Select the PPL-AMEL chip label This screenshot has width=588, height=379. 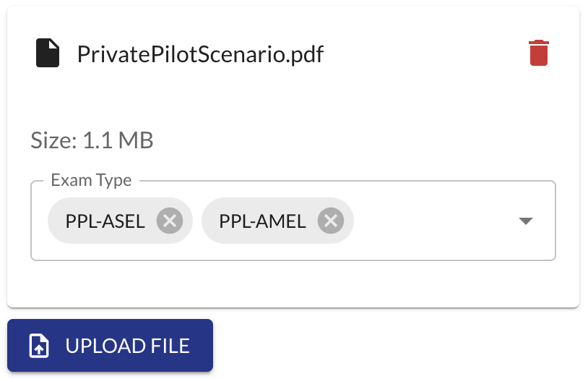point(262,221)
